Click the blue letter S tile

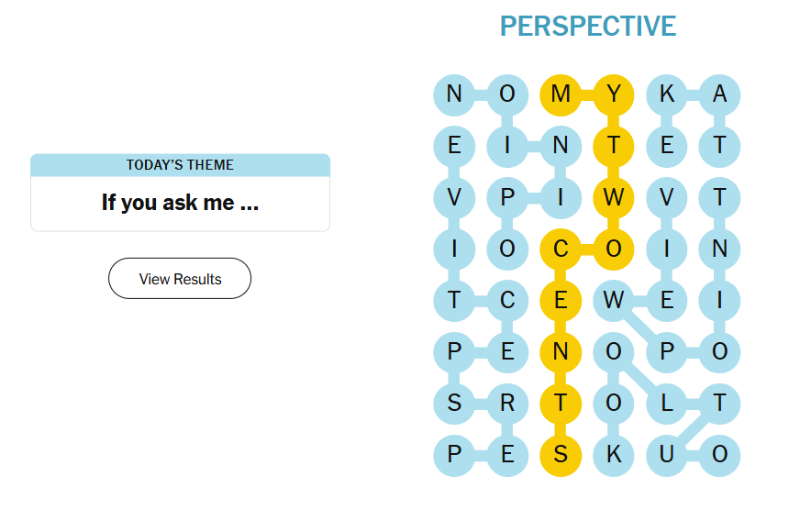454,403
